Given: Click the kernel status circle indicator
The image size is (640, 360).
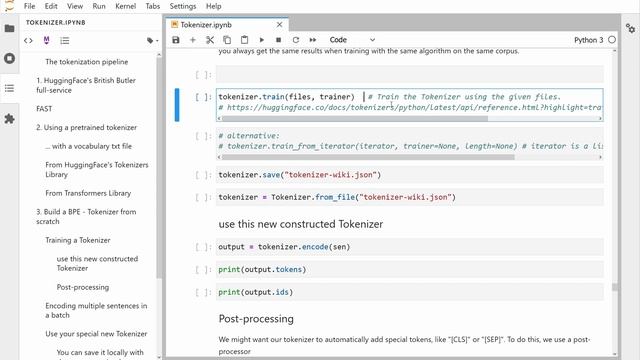Looking at the screenshot, I should pyautogui.click(x=611, y=40).
